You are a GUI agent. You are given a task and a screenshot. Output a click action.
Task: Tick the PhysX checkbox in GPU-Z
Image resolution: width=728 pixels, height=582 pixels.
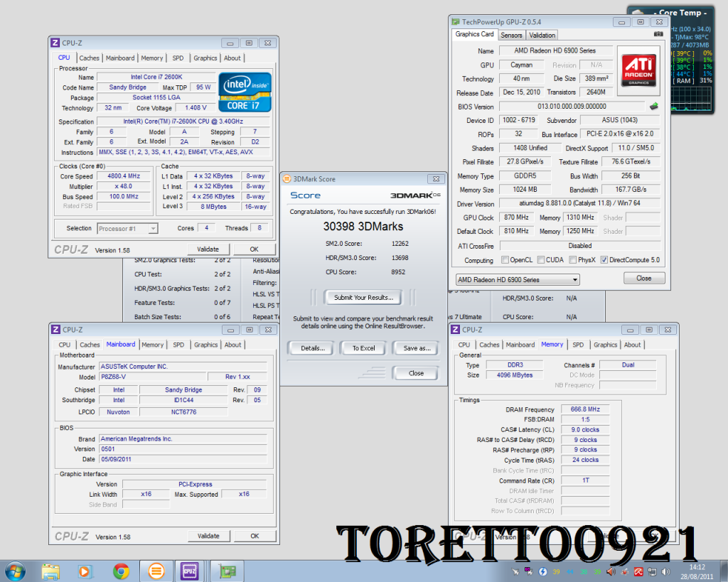tap(572, 260)
